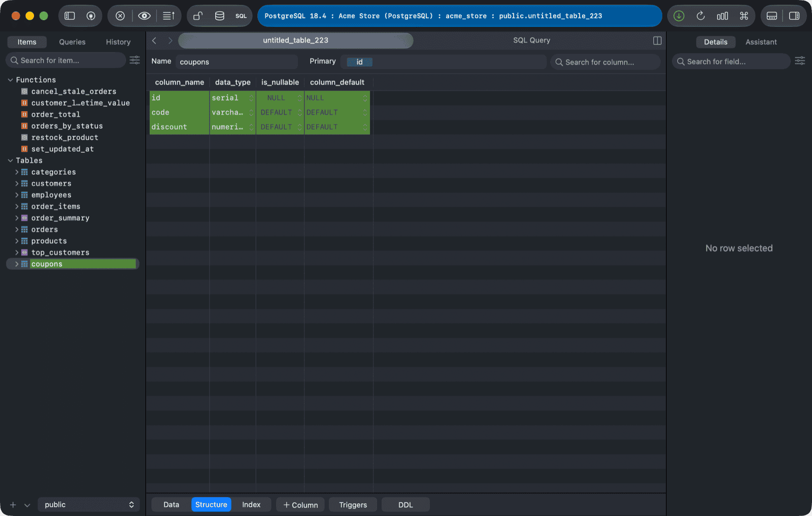812x516 pixels.
Task: Switch to the Assistant tab
Action: tap(761, 42)
